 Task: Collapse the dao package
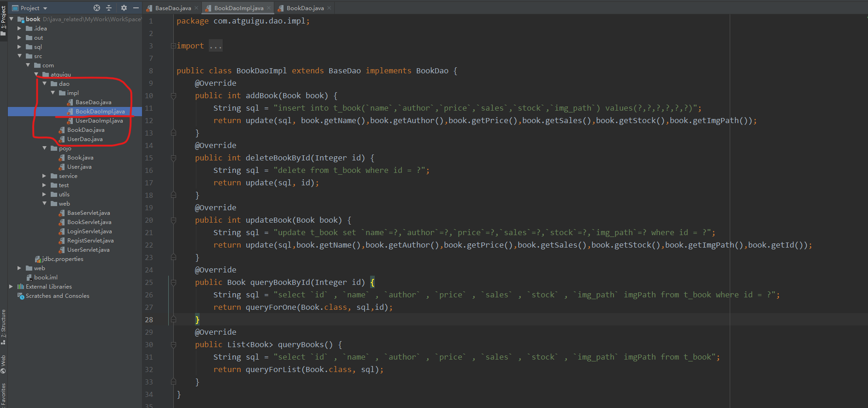click(45, 83)
